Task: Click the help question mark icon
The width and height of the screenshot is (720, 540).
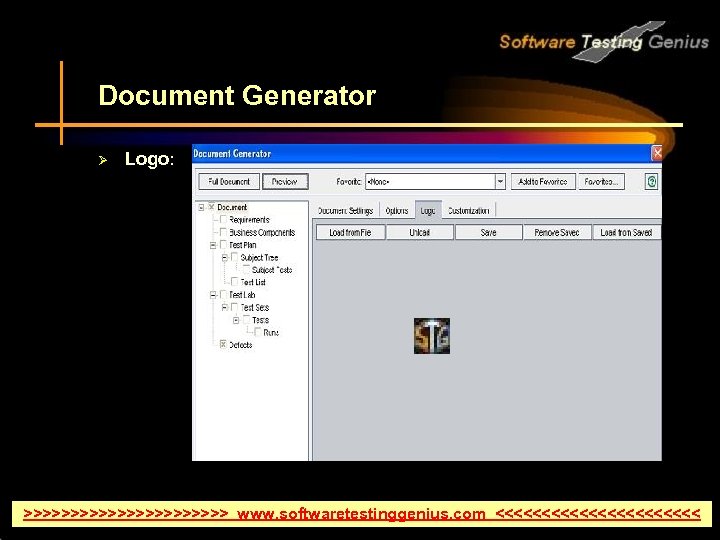Action: (x=652, y=181)
